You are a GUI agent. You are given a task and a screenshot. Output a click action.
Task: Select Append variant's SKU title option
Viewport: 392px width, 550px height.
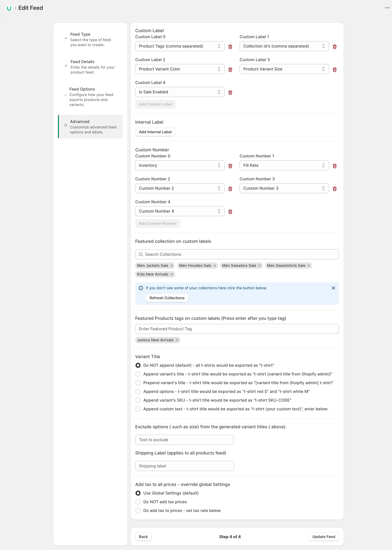point(138,400)
